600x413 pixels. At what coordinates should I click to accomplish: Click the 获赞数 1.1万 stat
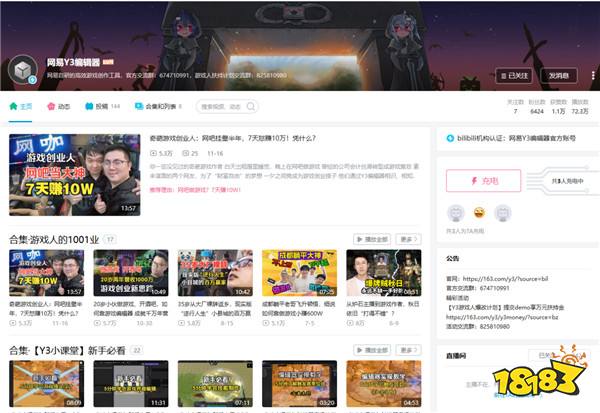tap(558, 107)
